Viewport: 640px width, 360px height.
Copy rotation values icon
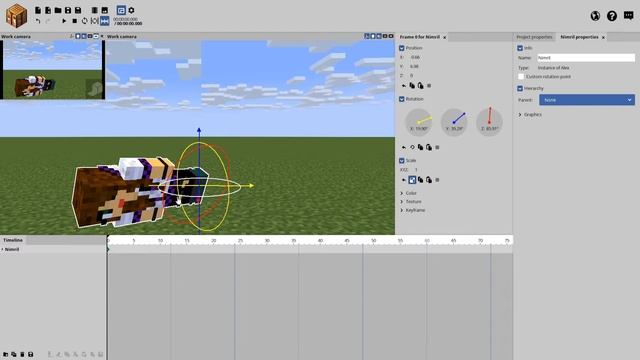pos(420,147)
